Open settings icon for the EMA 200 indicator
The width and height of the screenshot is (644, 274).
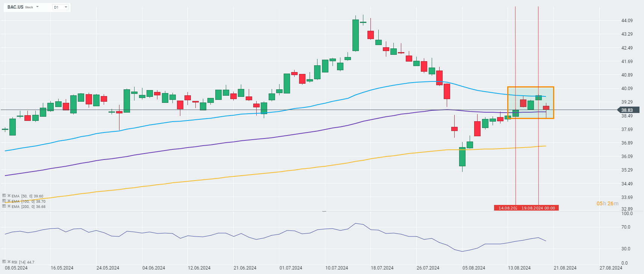[x=4, y=206]
